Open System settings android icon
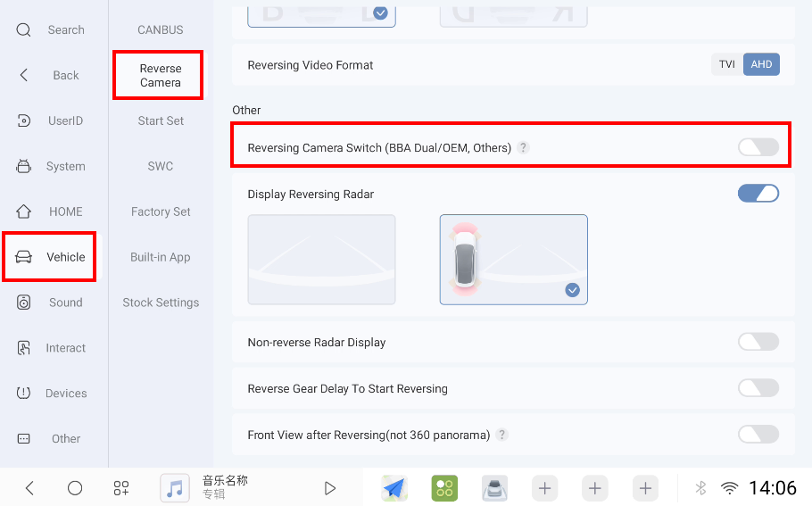 pos(23,166)
